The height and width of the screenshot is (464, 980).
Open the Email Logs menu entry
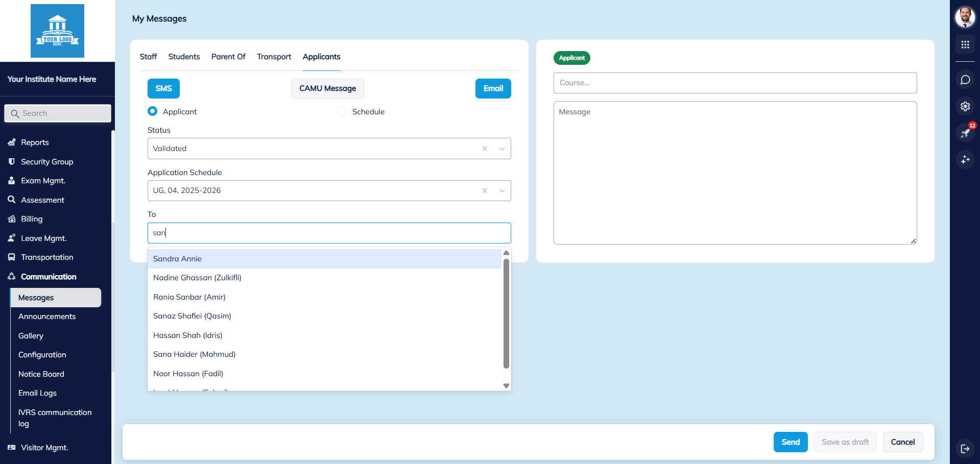[x=37, y=393]
